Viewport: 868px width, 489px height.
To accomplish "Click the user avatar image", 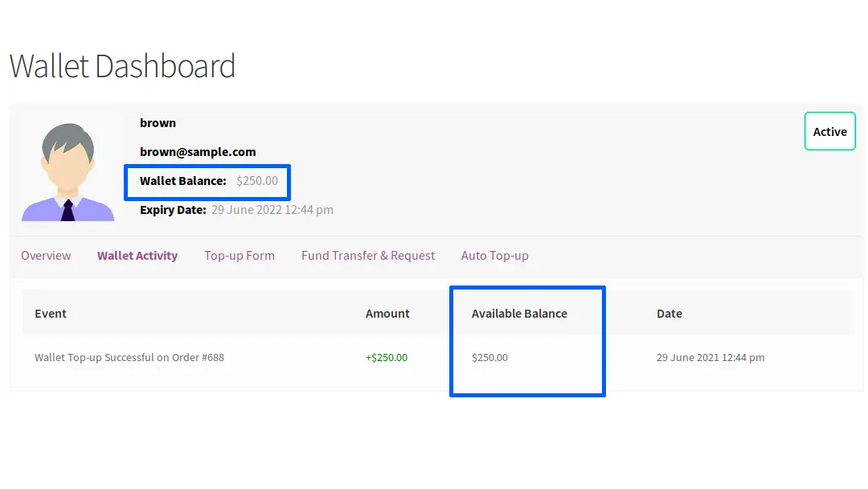I will (68, 172).
